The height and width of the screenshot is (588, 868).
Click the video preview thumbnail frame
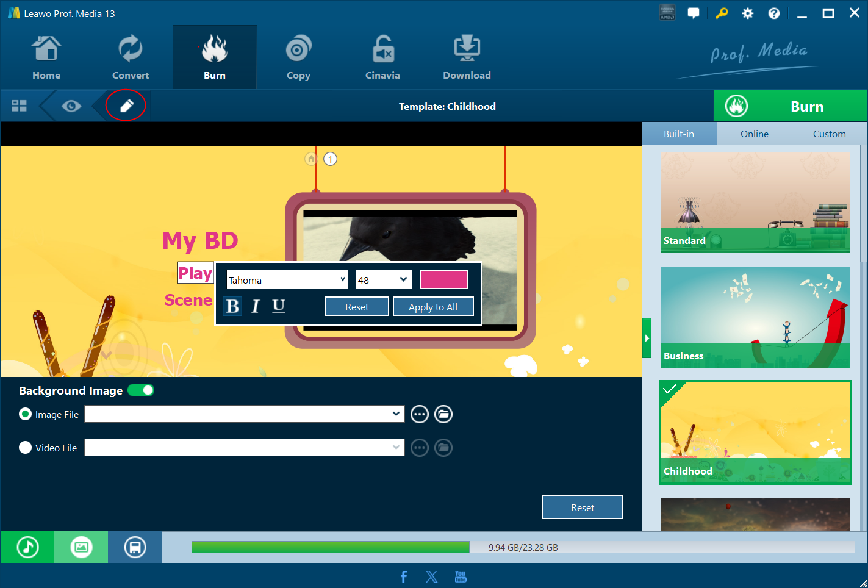pyautogui.click(x=410, y=271)
